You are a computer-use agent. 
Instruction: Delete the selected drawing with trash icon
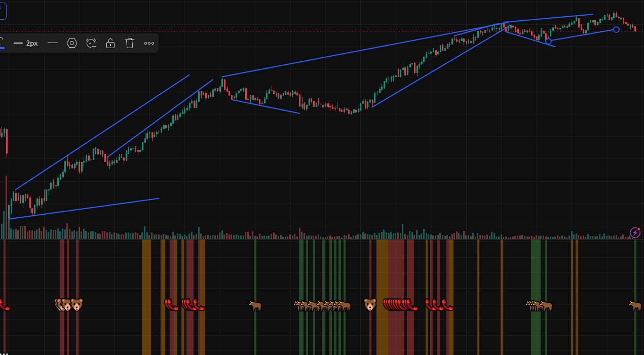pyautogui.click(x=130, y=43)
